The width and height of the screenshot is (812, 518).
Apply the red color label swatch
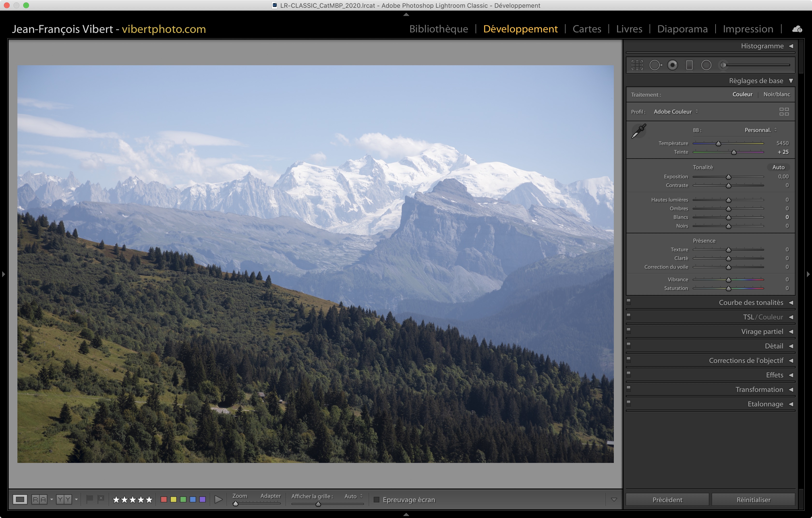pyautogui.click(x=164, y=499)
